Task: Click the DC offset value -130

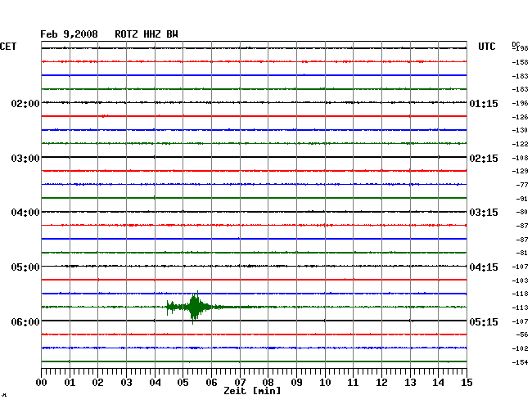Action: click(x=520, y=130)
